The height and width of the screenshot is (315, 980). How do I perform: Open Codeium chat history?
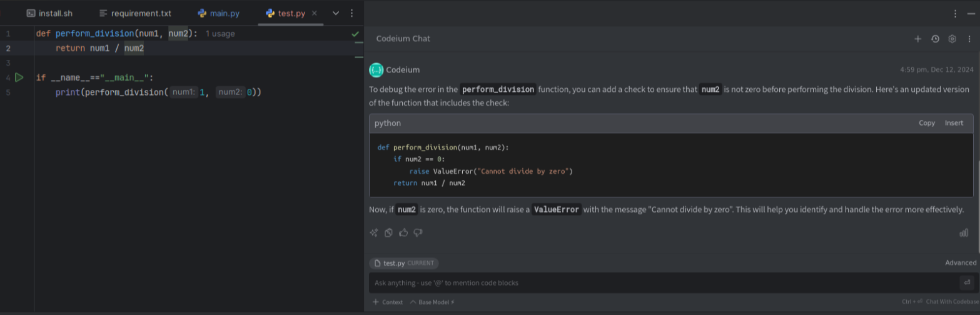(935, 39)
